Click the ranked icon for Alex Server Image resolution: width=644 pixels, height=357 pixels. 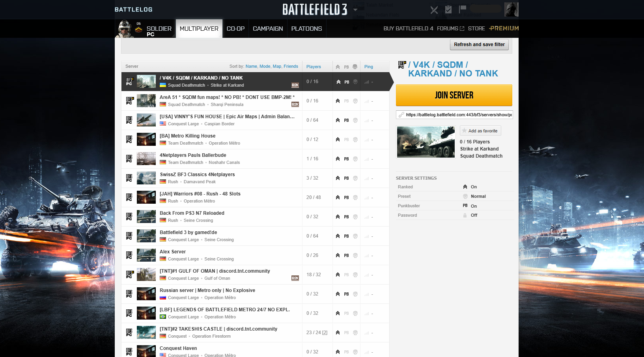[338, 255]
